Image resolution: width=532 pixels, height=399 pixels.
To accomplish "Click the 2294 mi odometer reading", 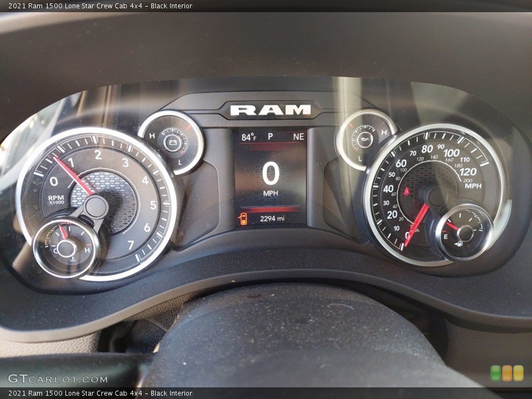I will [272, 218].
